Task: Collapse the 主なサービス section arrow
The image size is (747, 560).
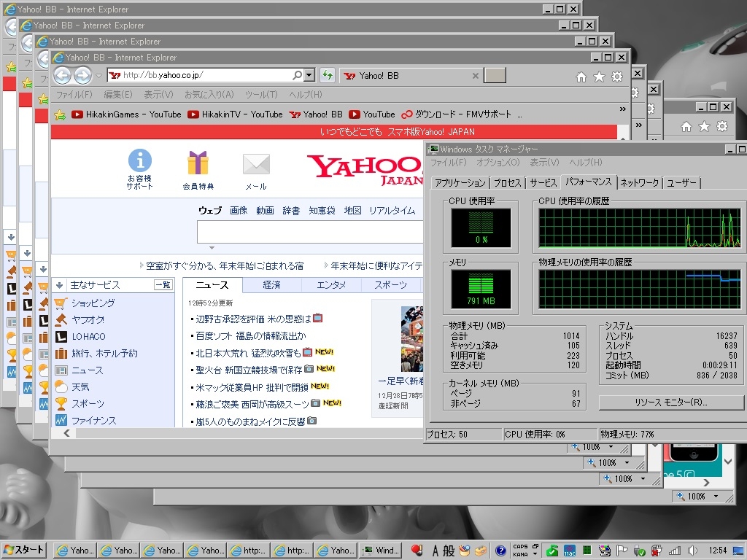Action: click(60, 285)
